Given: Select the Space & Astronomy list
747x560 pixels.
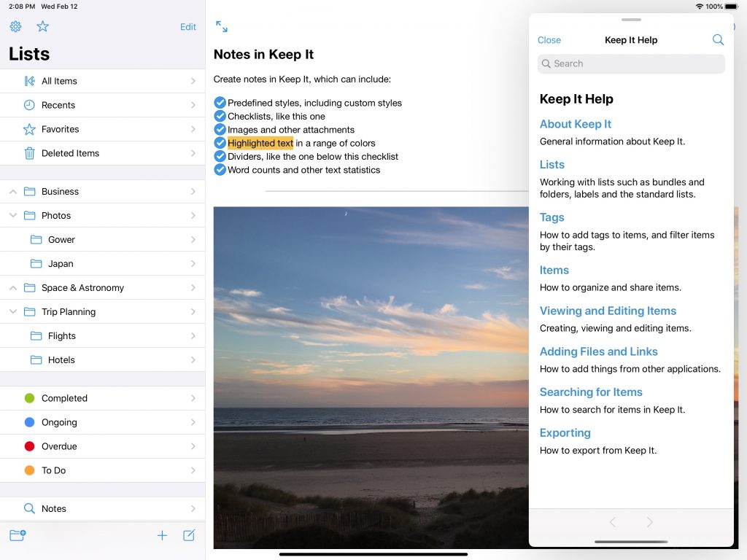Looking at the screenshot, I should 102,287.
